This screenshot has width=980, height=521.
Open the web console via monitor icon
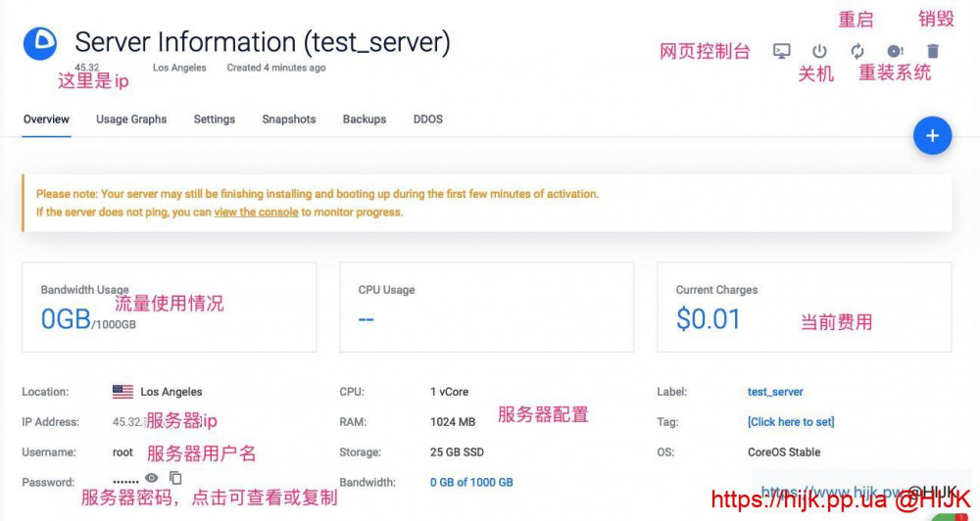(781, 51)
